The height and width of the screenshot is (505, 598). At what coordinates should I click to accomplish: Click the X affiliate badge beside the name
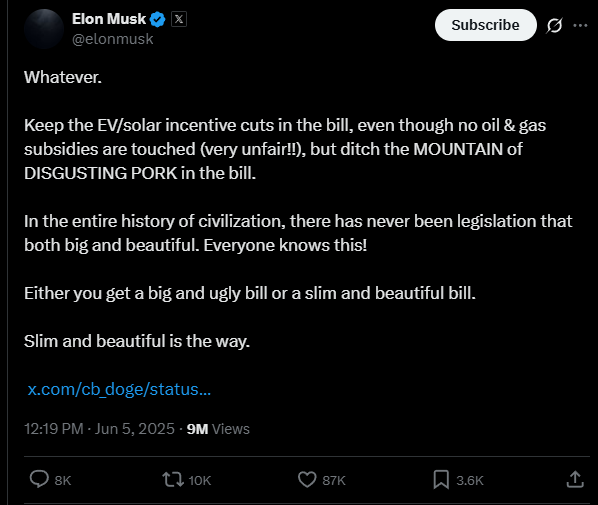[179, 19]
